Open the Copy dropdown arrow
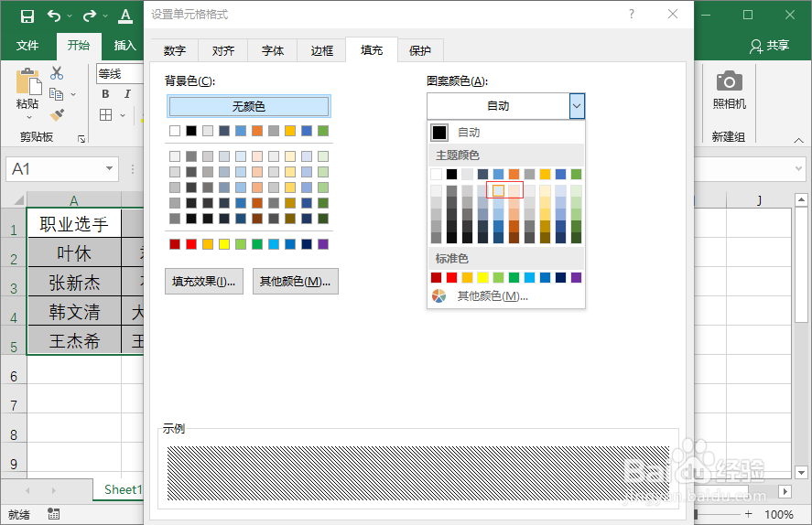Viewport: 812px width, 525px height. [73, 94]
